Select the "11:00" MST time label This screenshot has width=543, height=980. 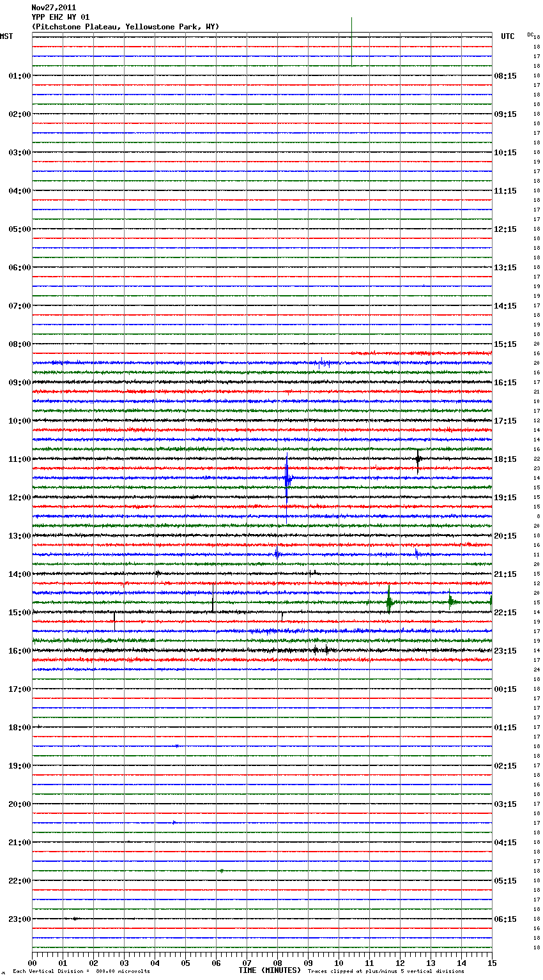point(19,459)
